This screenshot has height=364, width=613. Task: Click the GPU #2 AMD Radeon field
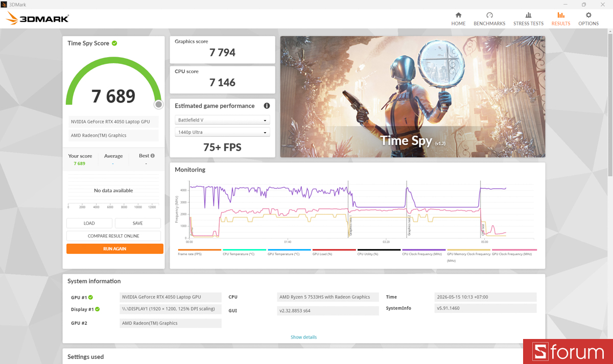171,323
